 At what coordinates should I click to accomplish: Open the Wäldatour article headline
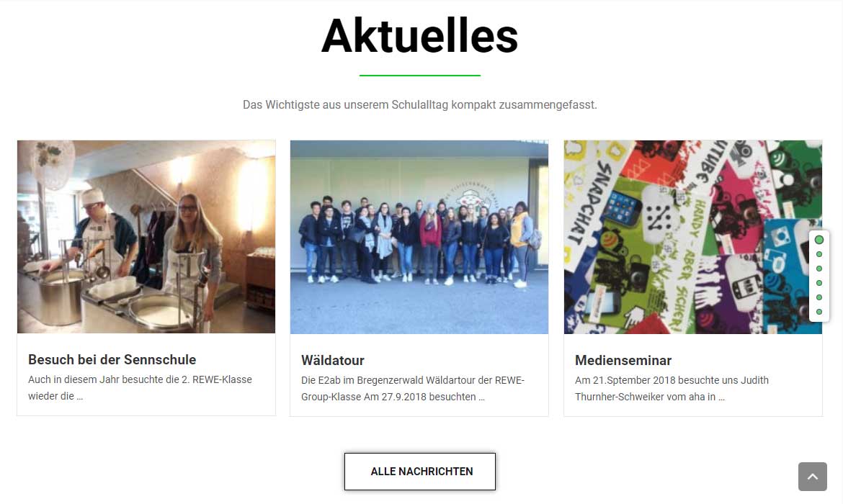333,360
